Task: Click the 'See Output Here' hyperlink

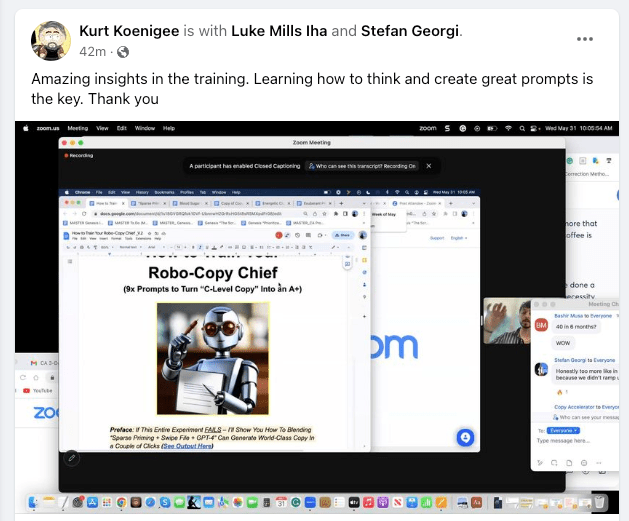Action: pos(190,446)
